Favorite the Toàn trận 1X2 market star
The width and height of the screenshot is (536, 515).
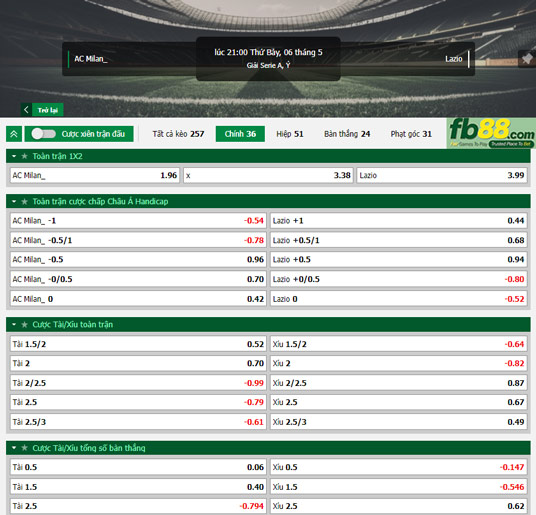24,156
